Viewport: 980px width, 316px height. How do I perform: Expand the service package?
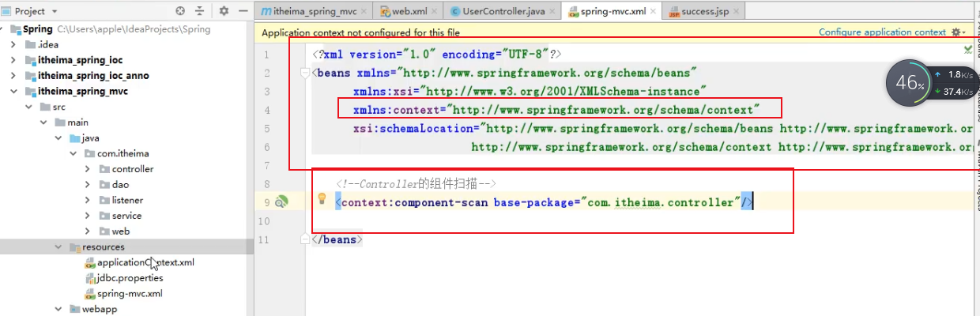88,216
